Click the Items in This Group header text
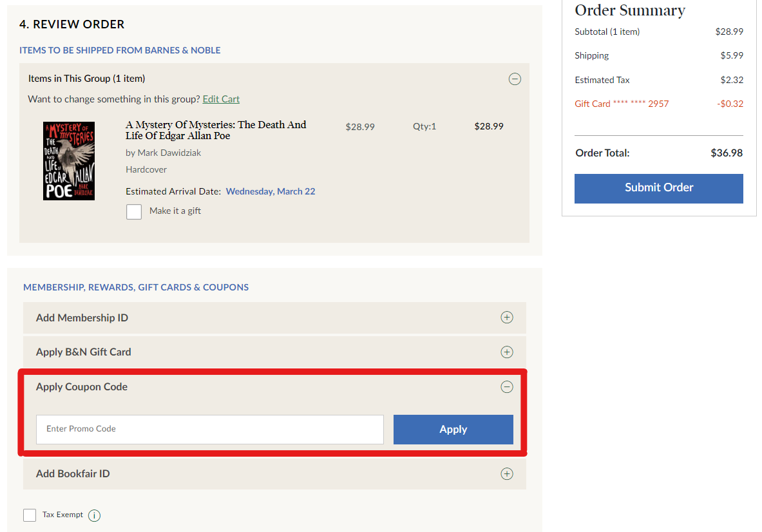 pos(86,79)
